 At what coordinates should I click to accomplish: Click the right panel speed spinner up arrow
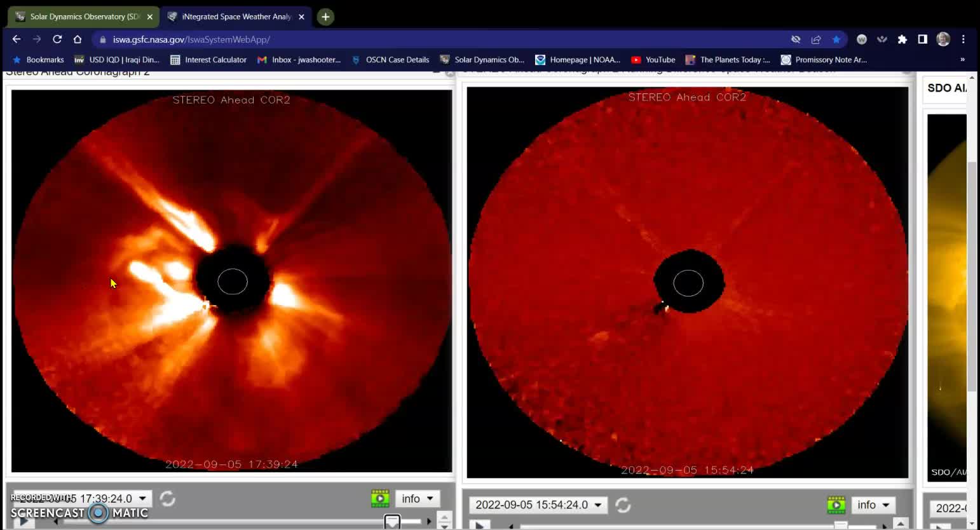[901, 524]
